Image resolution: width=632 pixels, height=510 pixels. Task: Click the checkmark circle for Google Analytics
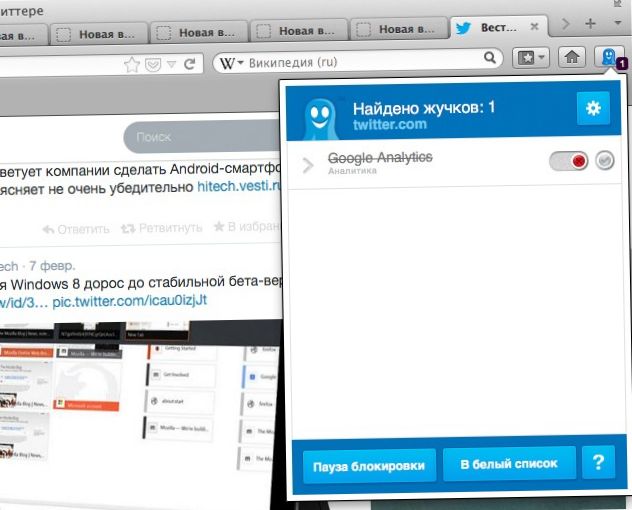[x=605, y=160]
